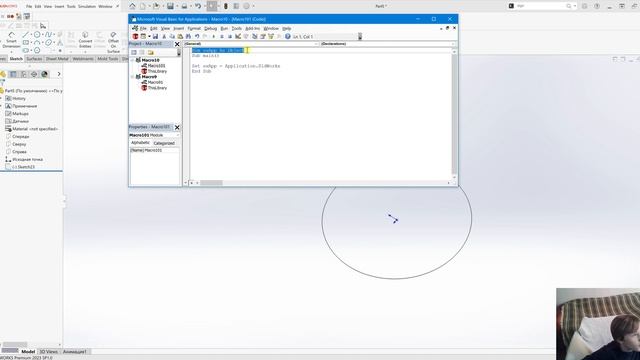Open the Tools menu in SolidWorks menu bar
The height and width of the screenshot is (360, 640).
tap(71, 7)
